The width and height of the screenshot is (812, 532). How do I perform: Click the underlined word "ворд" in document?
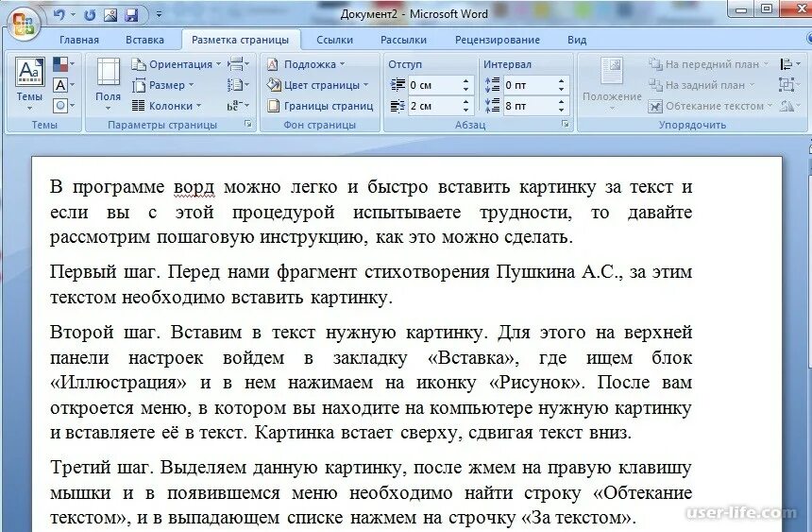194,188
